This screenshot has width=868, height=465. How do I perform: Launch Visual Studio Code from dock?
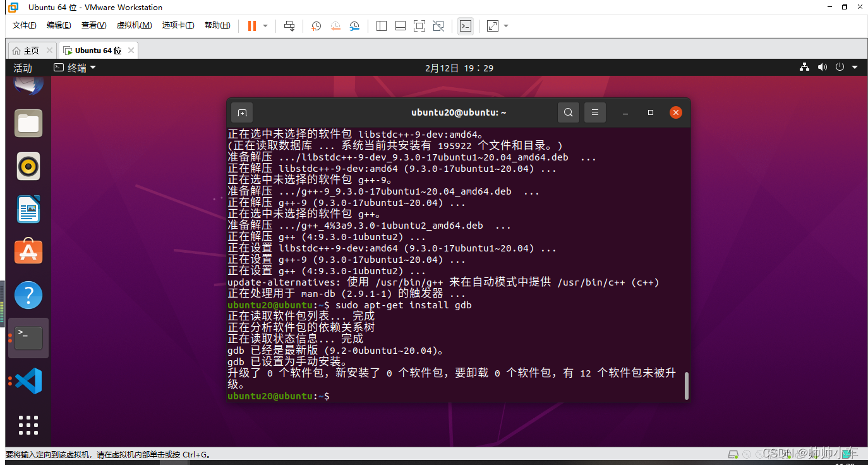(28, 381)
